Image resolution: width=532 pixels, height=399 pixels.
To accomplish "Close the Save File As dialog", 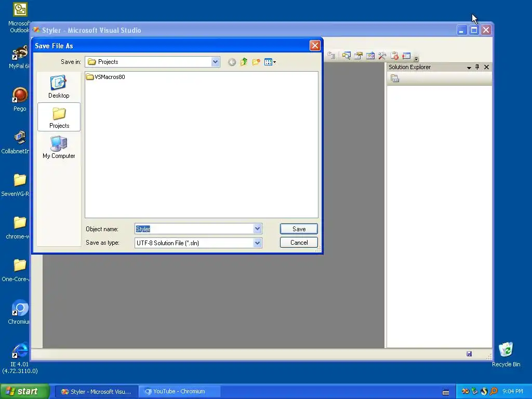I will 315,46.
